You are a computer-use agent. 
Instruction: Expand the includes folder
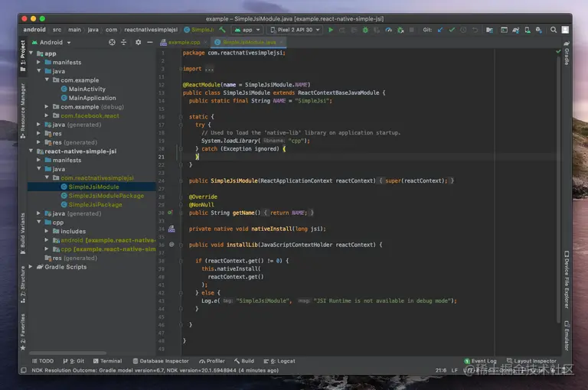(x=47, y=231)
